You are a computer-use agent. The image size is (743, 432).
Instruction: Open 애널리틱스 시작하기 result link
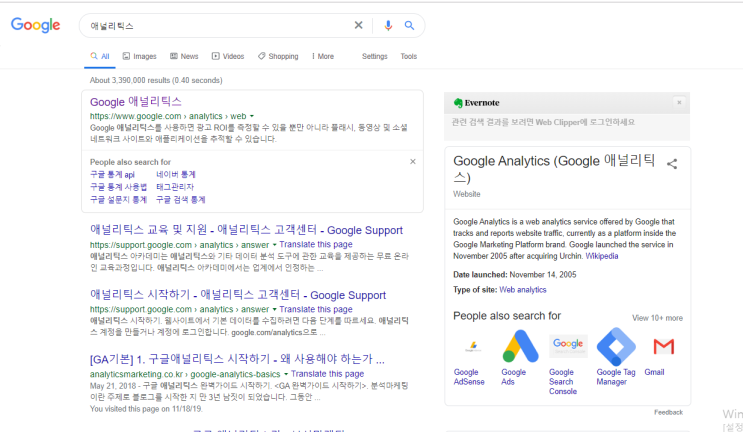238,295
